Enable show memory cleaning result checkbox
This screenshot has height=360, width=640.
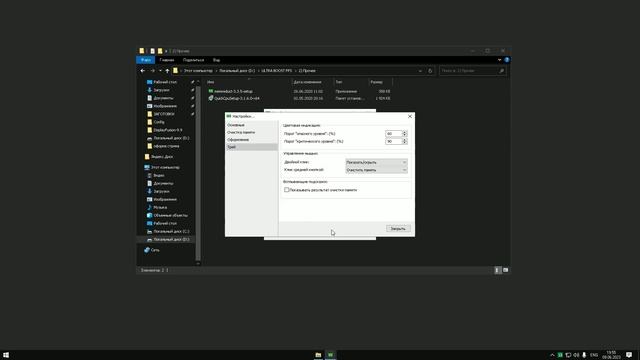pos(287,190)
